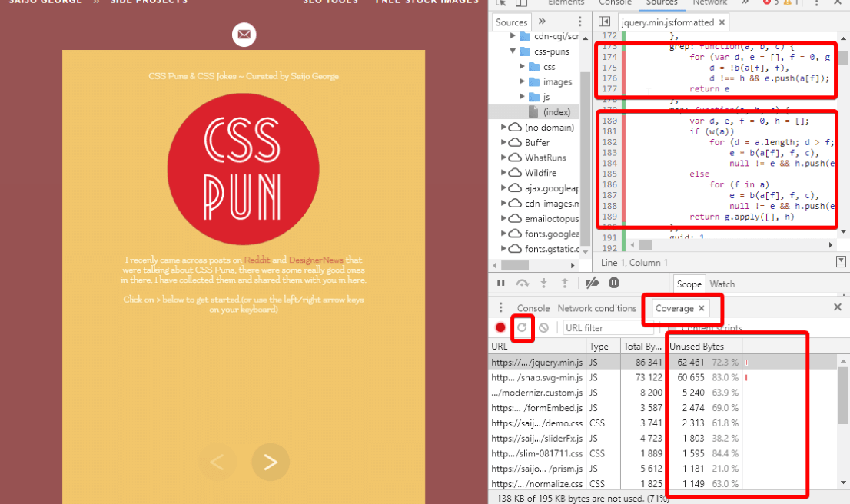850x504 pixels.
Task: Collapse the css-puns folder
Action: coord(513,51)
